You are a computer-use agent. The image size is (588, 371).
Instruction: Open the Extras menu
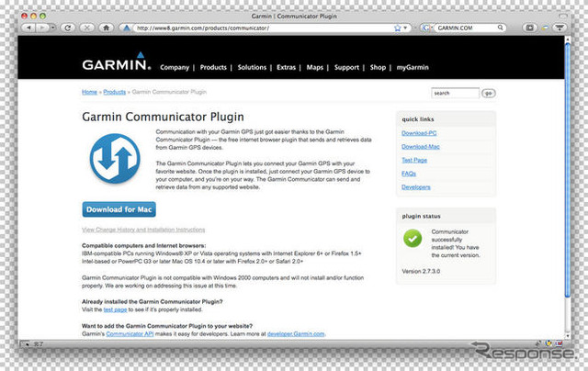(x=286, y=67)
